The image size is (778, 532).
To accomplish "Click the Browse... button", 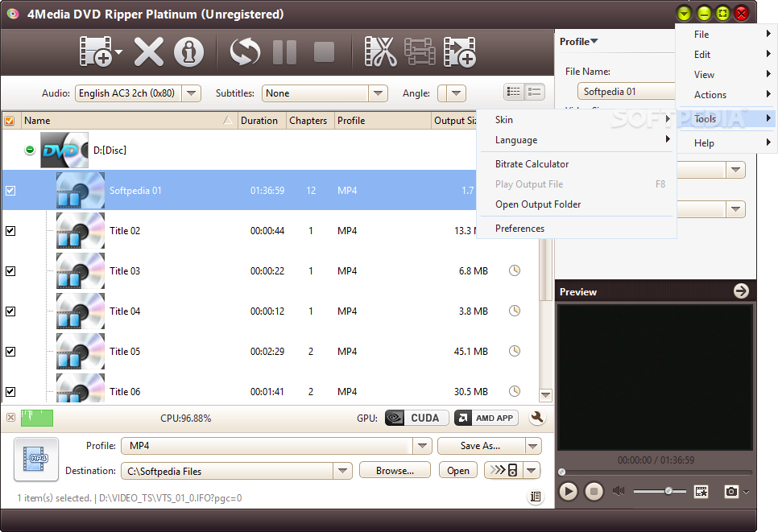I will click(395, 471).
